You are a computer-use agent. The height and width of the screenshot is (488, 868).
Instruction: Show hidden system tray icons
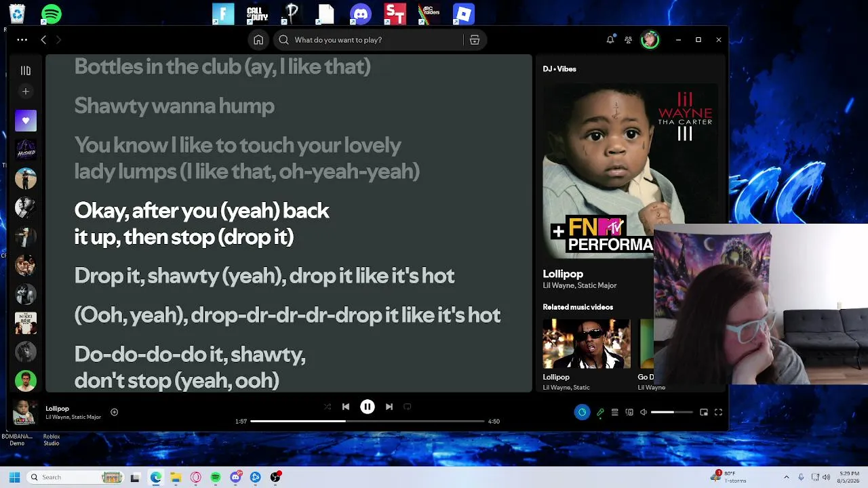click(x=787, y=477)
